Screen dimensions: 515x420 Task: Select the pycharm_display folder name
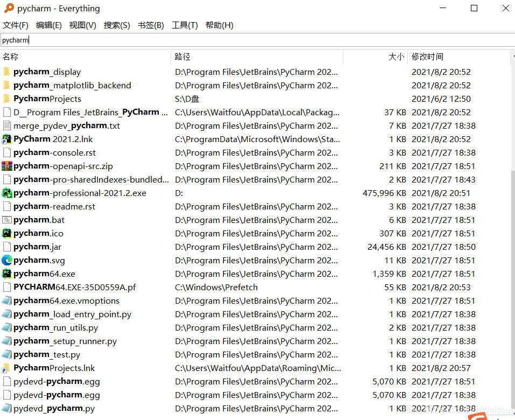[x=47, y=72]
